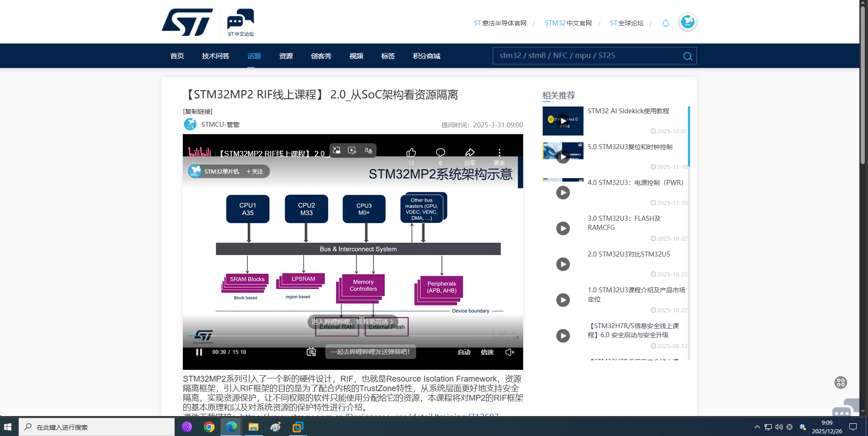Switch to Microsoft Edge in taskbar
Viewport: 868px width, 436px height.
(231, 427)
